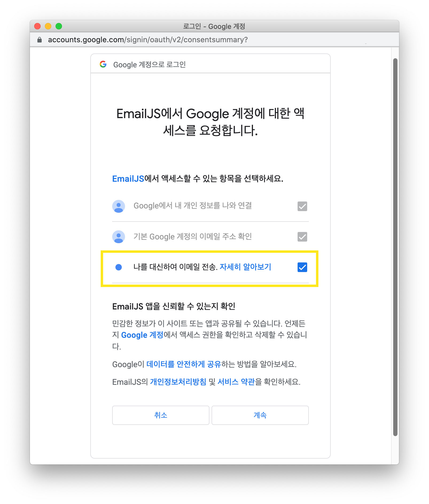Click 'Google 계정으로 로그인' header text
Viewport: 429px width, 504px height.
point(149,64)
